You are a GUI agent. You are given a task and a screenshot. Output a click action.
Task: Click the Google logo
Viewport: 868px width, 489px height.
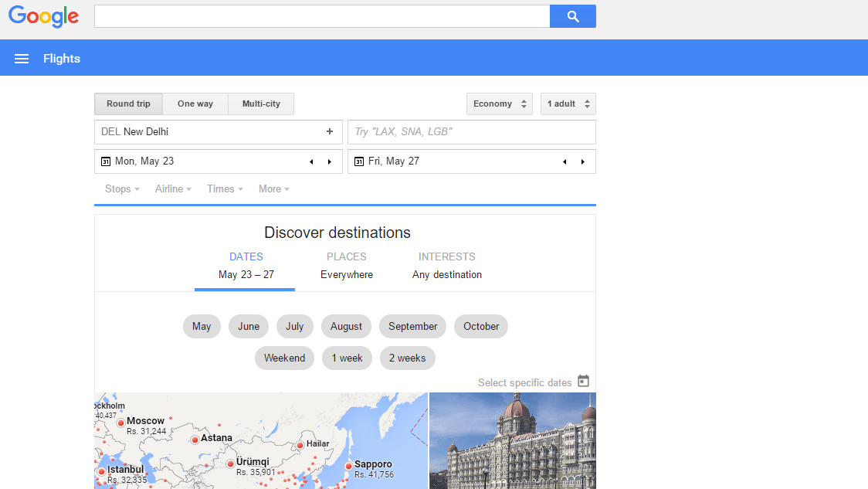(44, 17)
